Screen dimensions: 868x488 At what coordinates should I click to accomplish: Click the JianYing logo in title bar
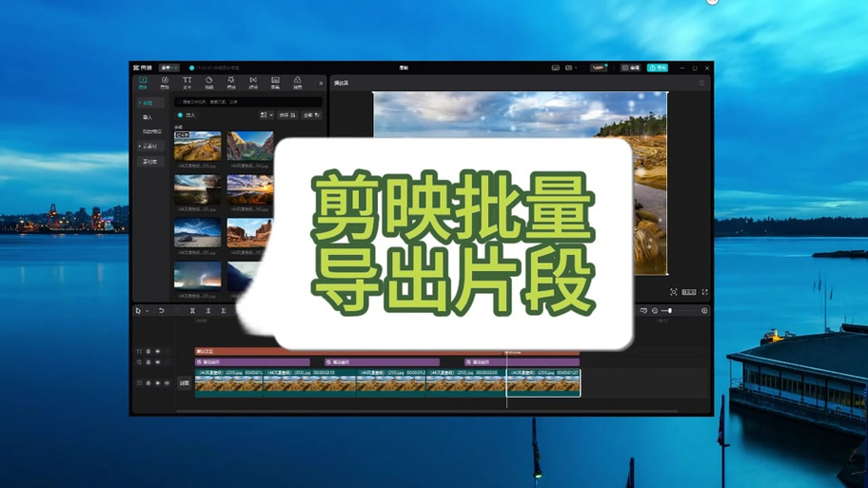142,68
